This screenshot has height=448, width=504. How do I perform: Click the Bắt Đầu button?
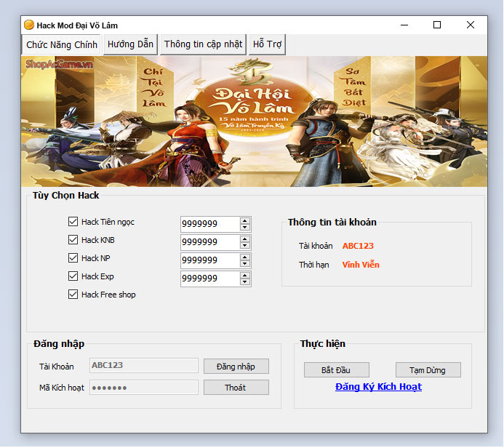tap(336, 370)
